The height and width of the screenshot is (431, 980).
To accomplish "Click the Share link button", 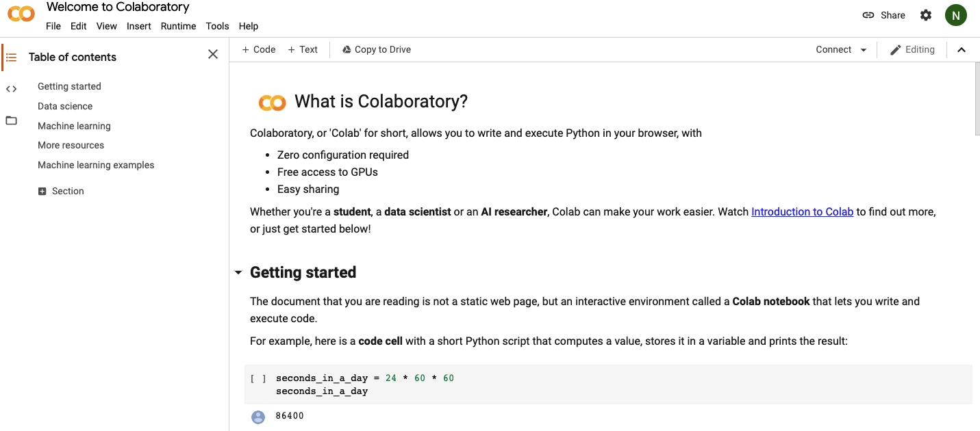I will [883, 15].
